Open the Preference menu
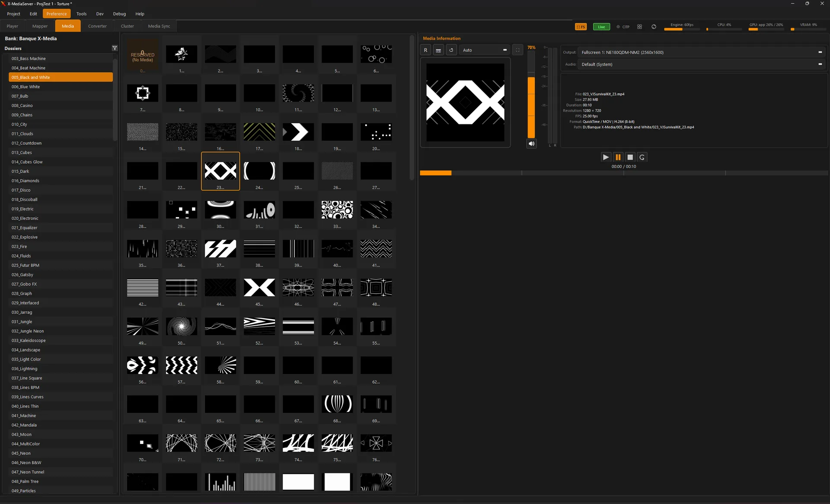 57,14
